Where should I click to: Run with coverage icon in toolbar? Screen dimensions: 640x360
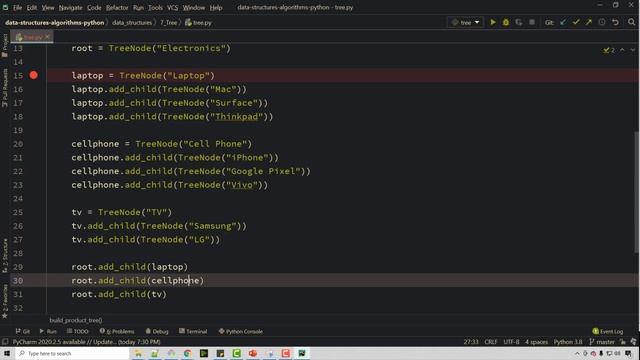(x=519, y=22)
